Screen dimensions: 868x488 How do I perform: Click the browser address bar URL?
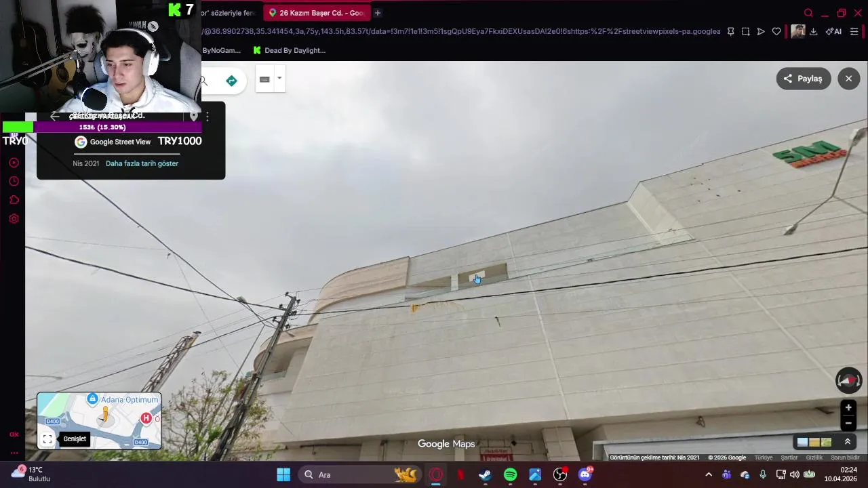pos(461,31)
